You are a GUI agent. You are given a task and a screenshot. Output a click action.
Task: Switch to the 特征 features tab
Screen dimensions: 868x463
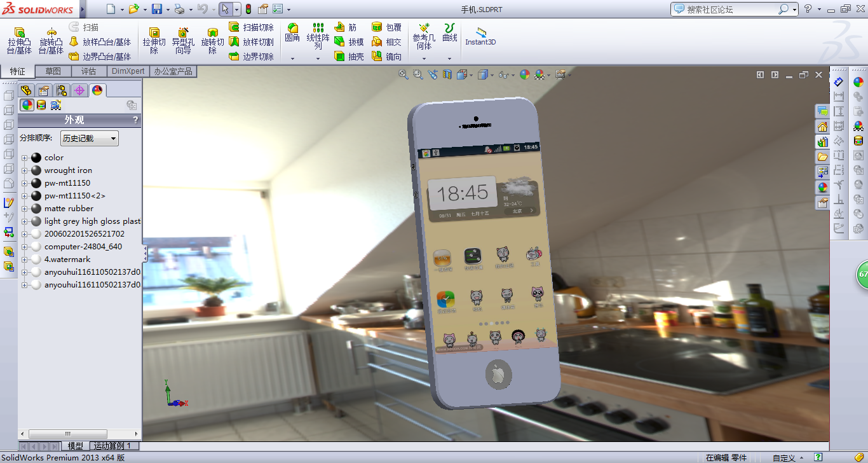(18, 71)
